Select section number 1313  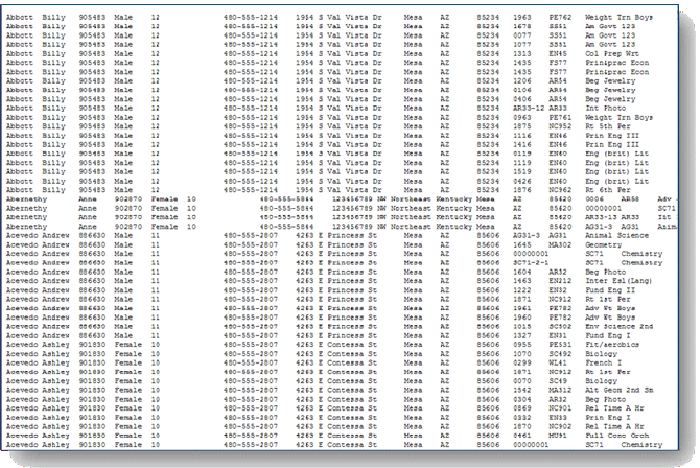522,54
